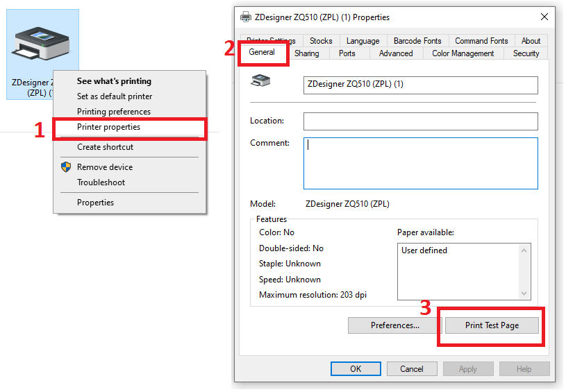
Task: Click the printer icon in Properties title bar
Action: point(245,17)
